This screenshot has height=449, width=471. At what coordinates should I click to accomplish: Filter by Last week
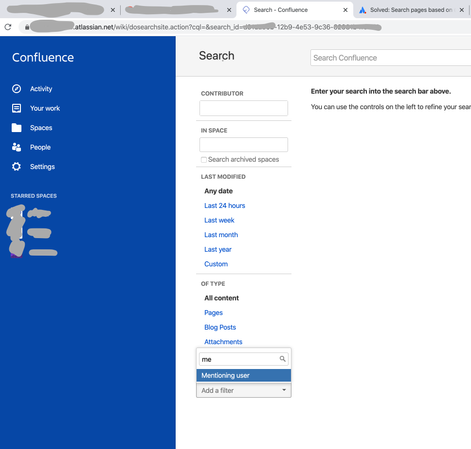point(219,220)
